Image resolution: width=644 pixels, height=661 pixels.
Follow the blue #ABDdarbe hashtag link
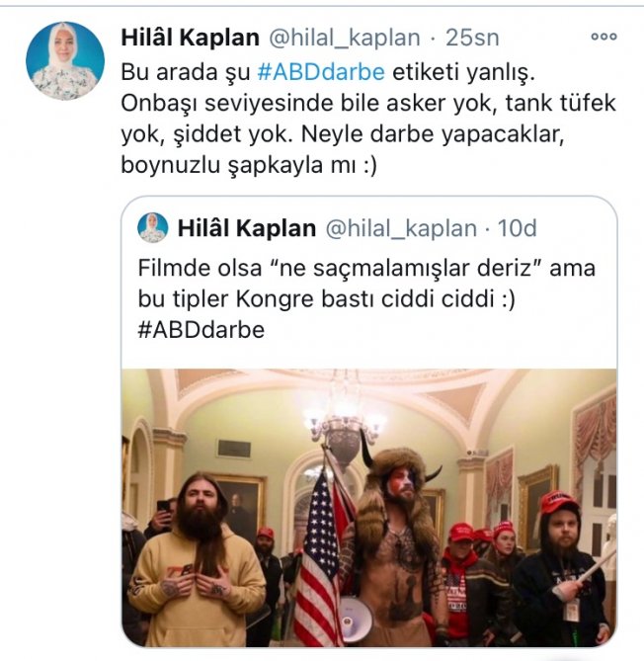321,72
